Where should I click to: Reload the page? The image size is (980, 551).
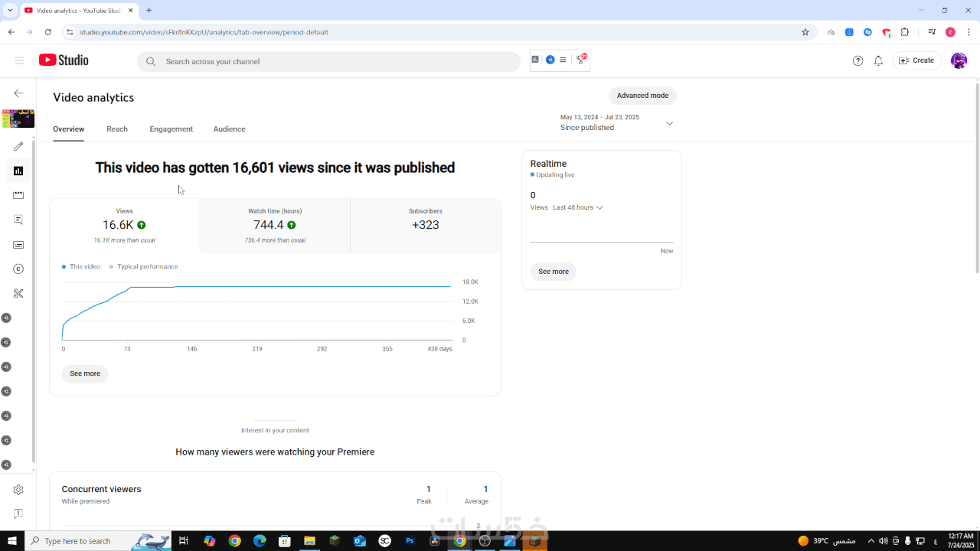[x=48, y=32]
